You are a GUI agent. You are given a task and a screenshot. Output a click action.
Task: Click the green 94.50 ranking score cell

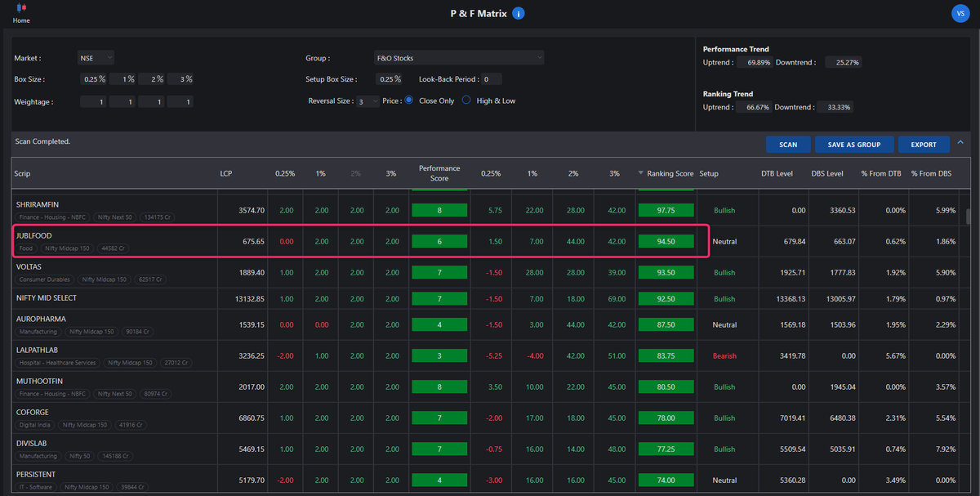[x=666, y=242]
